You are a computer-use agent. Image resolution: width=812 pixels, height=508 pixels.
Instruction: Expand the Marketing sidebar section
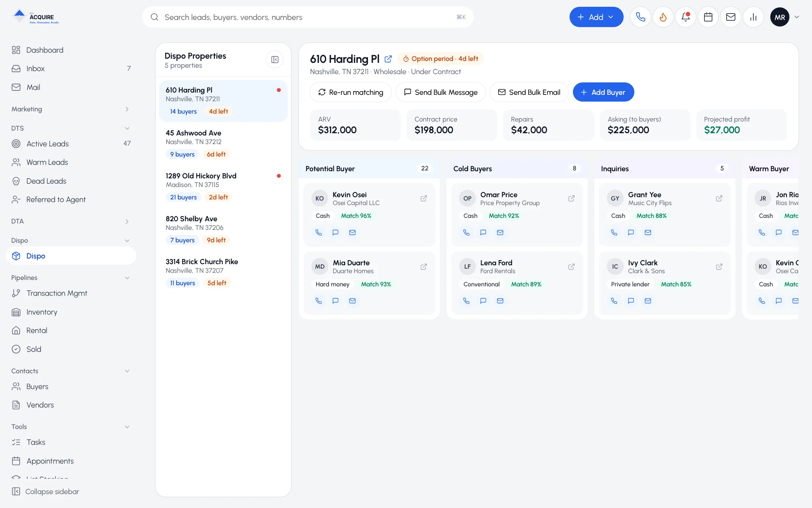pos(70,109)
